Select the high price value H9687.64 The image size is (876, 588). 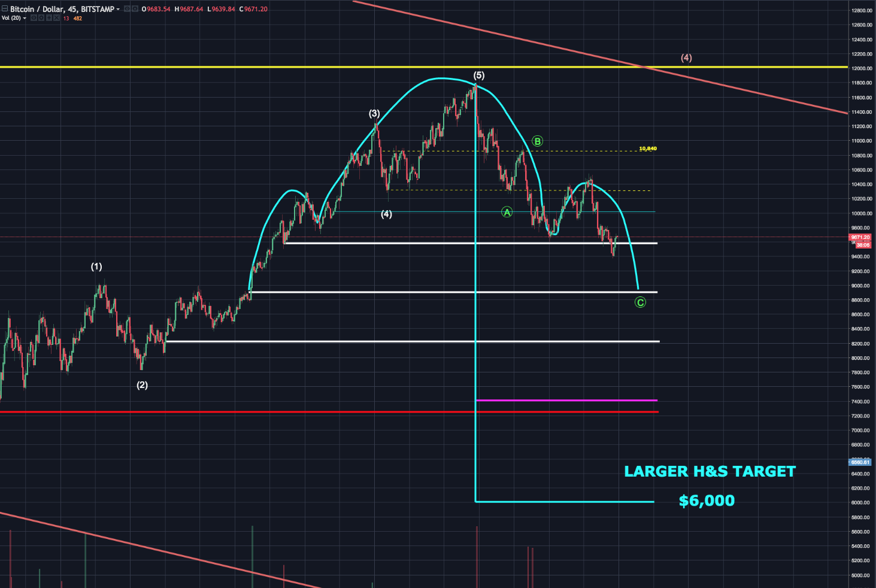click(x=189, y=9)
